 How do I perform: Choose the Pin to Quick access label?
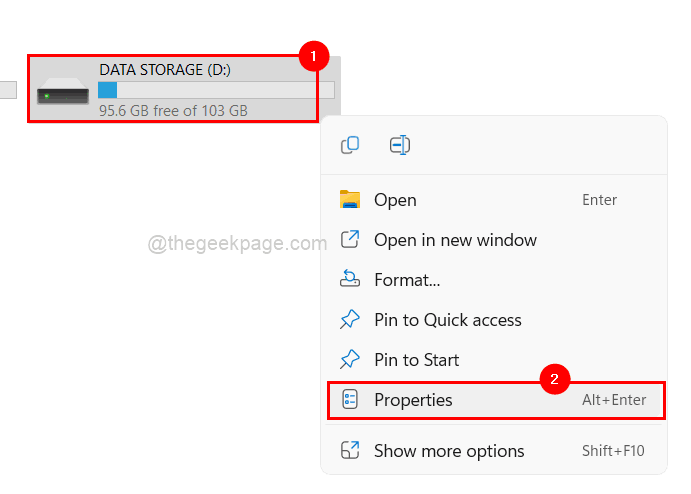point(448,320)
